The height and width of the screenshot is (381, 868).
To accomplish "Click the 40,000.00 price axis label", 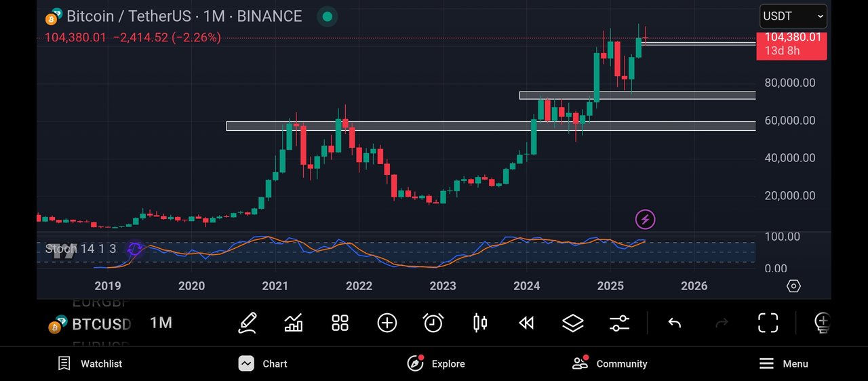I will pos(789,158).
